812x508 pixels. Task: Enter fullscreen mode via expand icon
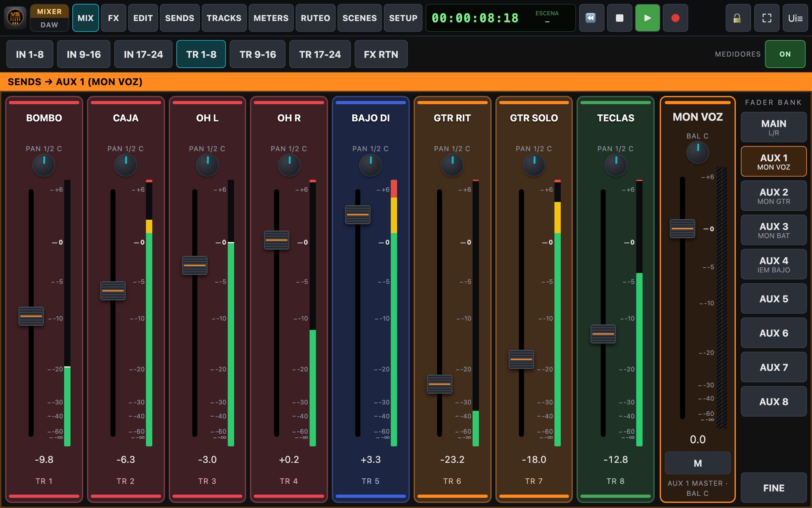(767, 18)
